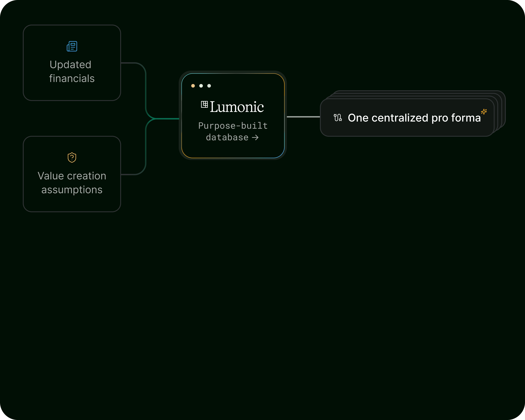Click the yellow sparkle icon

(484, 111)
